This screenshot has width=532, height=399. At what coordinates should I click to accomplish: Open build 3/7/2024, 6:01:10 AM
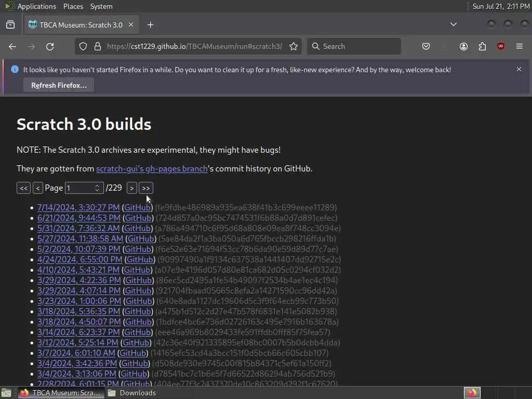76,353
